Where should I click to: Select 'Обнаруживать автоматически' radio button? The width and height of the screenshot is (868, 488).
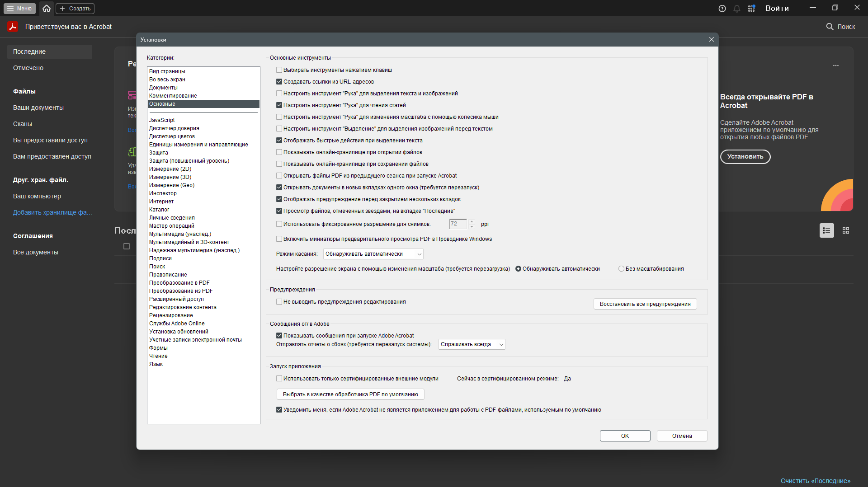tap(518, 269)
